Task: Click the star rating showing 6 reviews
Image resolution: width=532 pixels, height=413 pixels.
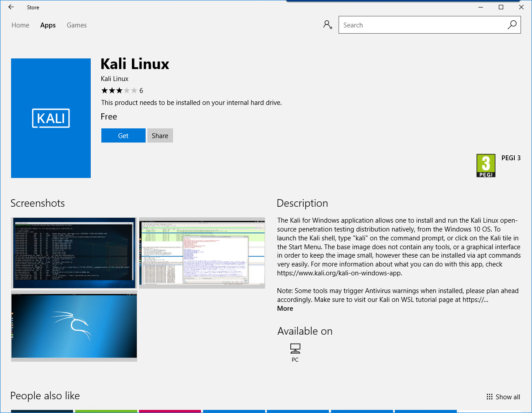Action: tap(122, 90)
